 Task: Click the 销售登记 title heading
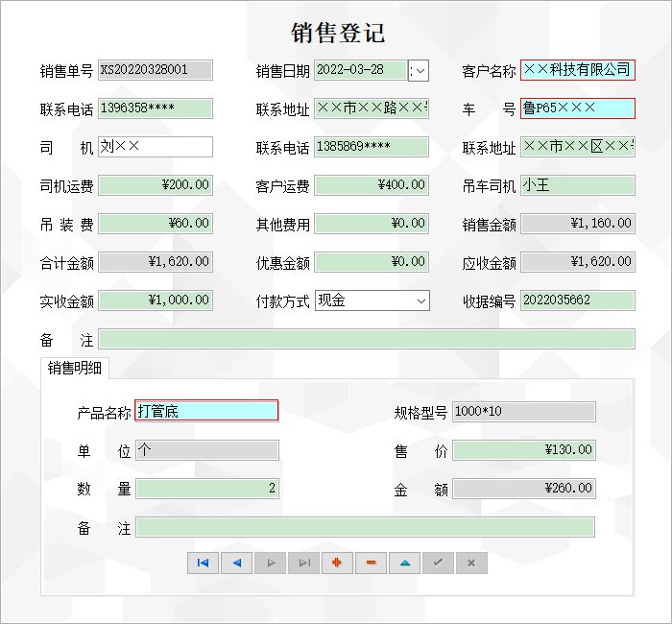[338, 33]
